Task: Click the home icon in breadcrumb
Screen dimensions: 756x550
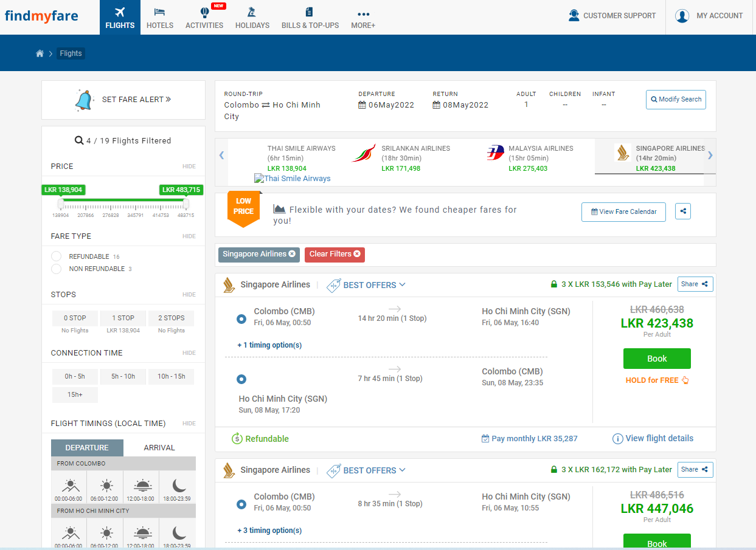Action: tap(40, 53)
